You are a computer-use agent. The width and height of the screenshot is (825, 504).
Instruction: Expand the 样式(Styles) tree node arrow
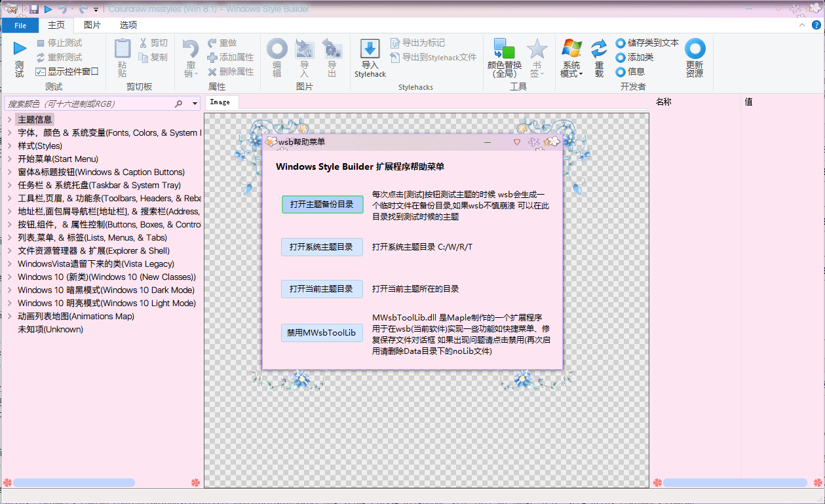pos(10,145)
